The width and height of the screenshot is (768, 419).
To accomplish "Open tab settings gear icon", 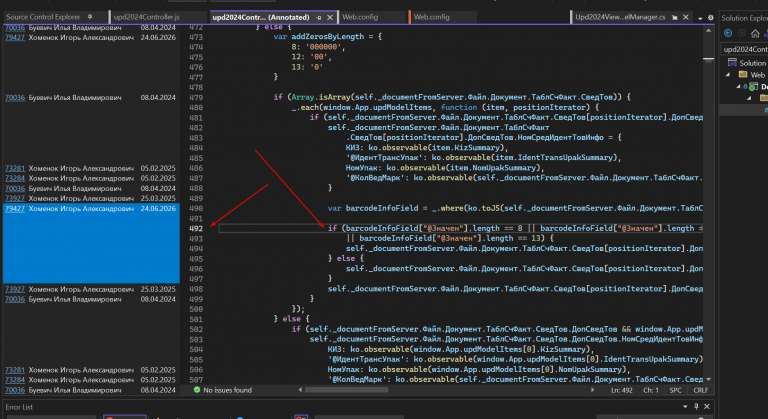I will [711, 18].
